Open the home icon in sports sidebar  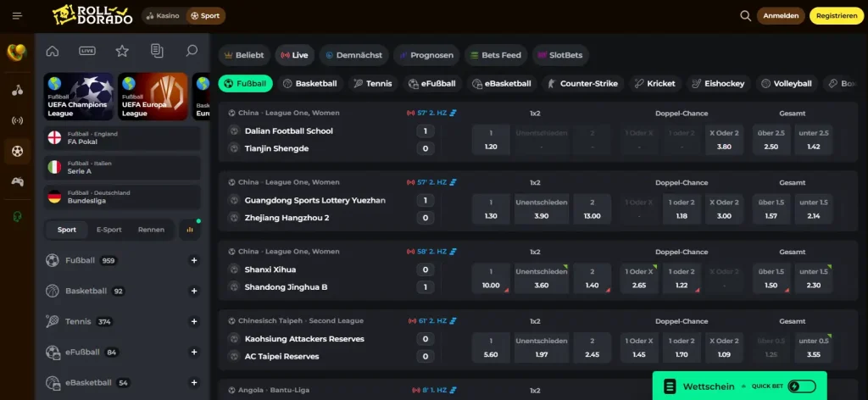click(x=53, y=51)
